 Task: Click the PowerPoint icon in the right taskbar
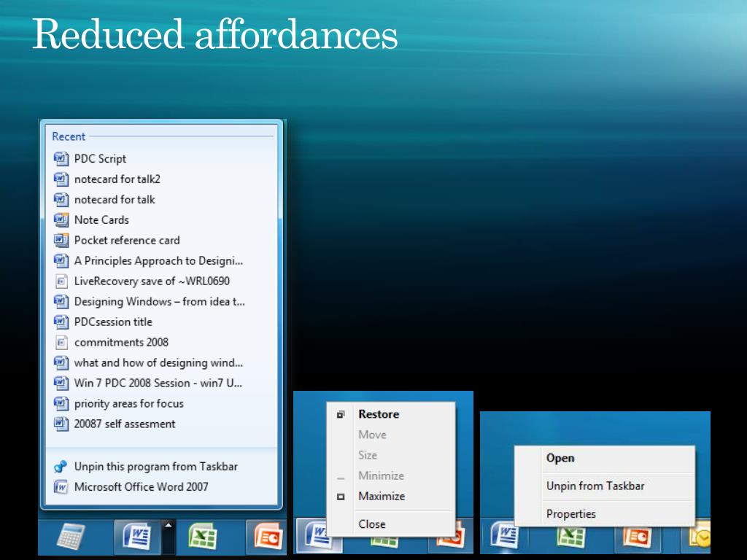638,537
